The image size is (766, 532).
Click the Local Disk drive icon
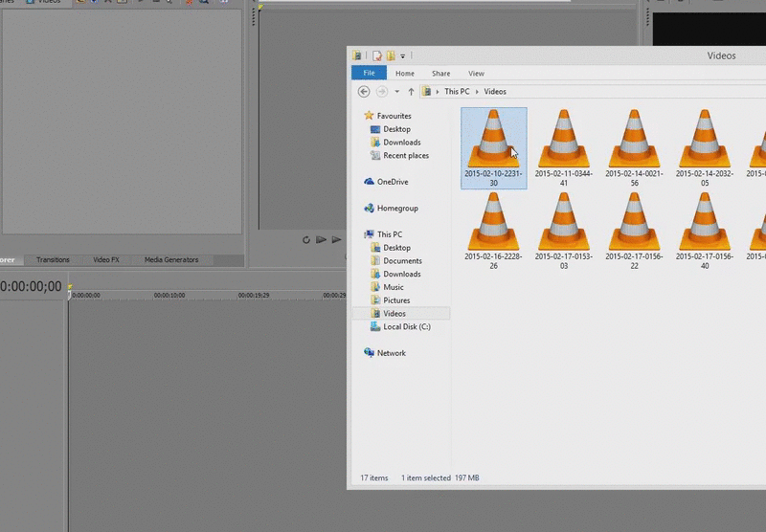[x=375, y=326]
